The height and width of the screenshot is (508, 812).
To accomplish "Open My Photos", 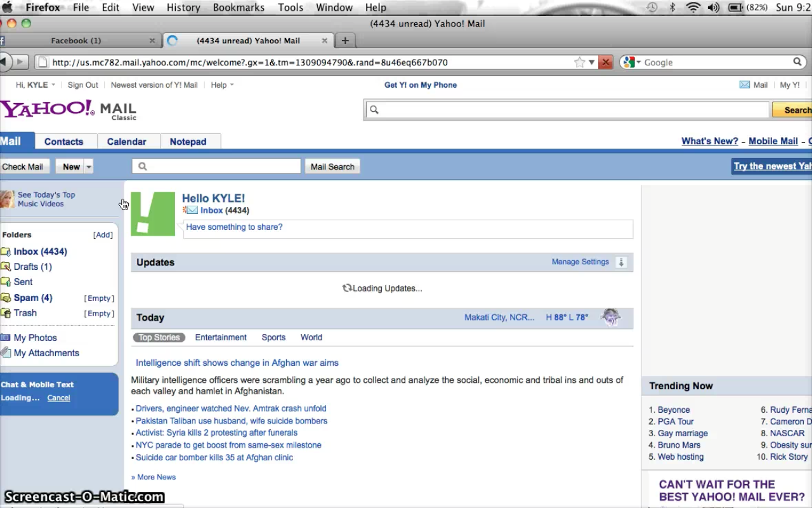I will (36, 338).
